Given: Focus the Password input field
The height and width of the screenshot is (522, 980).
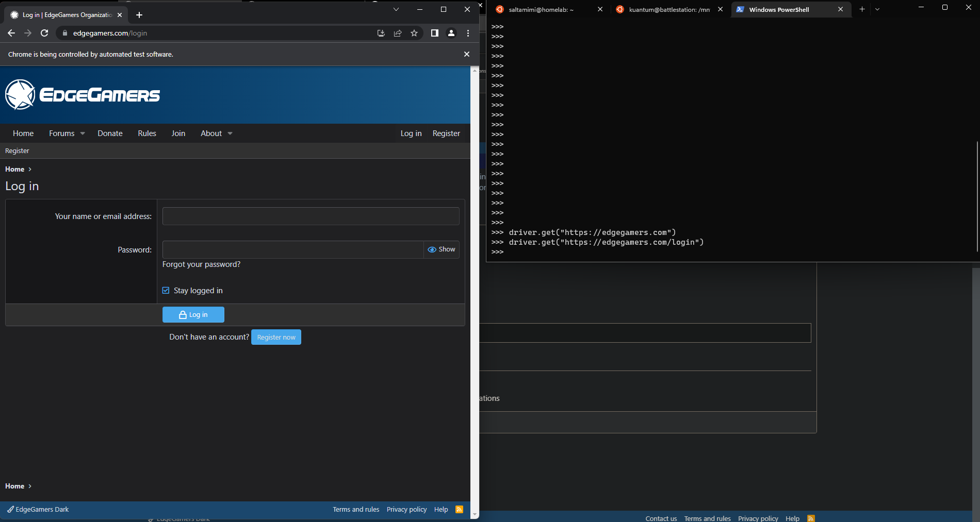Looking at the screenshot, I should [x=293, y=249].
